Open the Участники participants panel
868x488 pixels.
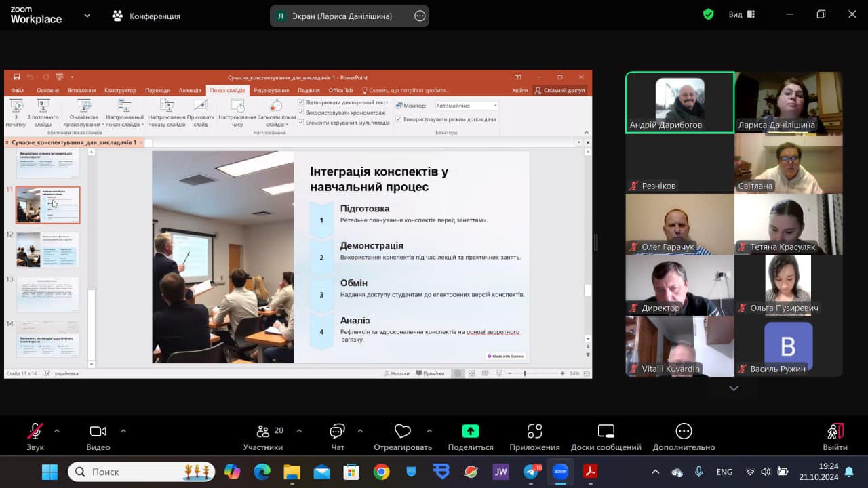point(263,432)
